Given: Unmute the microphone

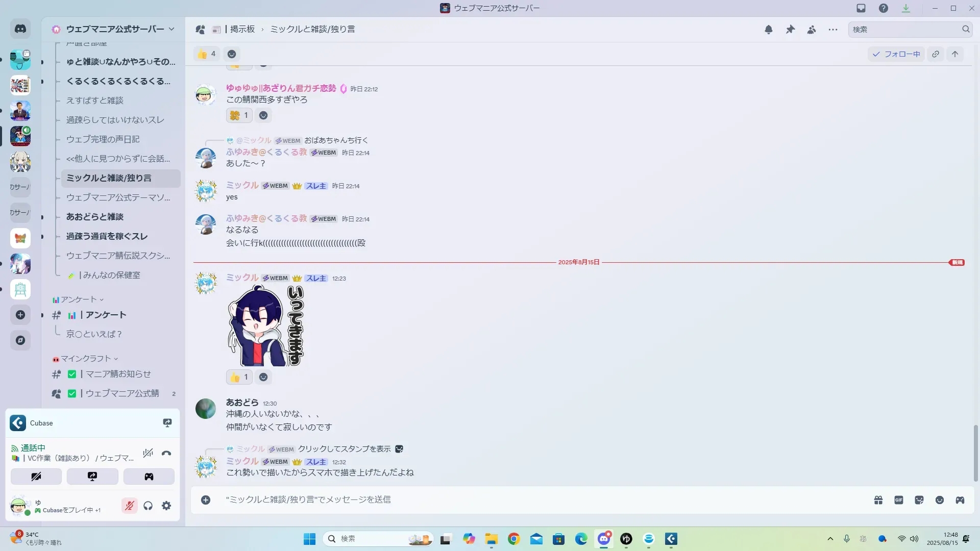Looking at the screenshot, I should click(x=130, y=506).
